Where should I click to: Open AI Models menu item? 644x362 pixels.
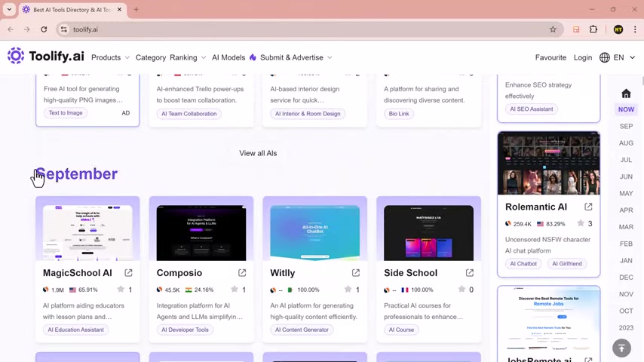228,57
